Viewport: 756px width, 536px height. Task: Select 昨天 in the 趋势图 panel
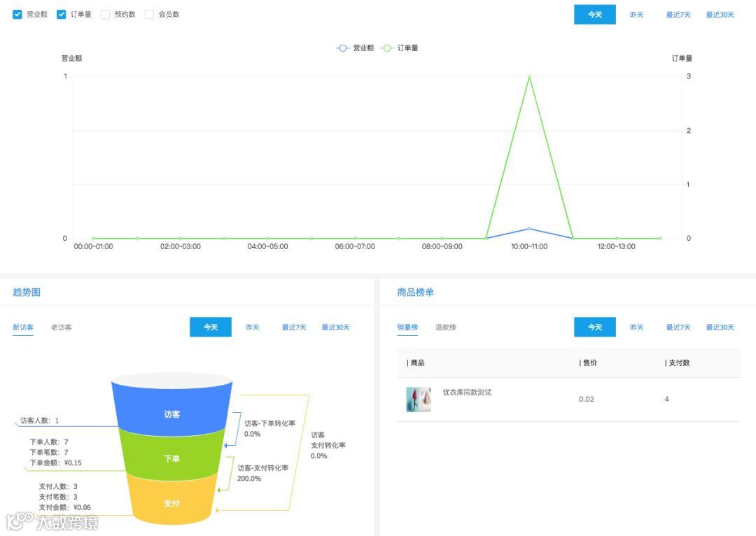[252, 327]
